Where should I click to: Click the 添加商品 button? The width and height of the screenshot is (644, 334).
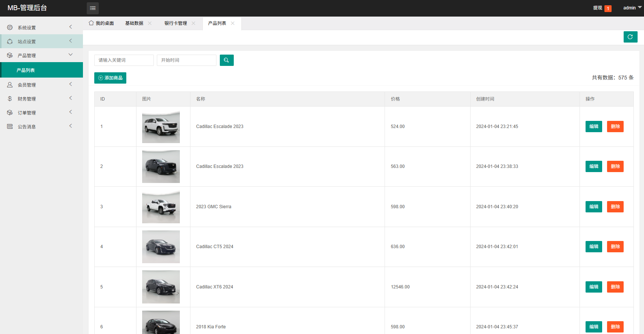pyautogui.click(x=110, y=78)
